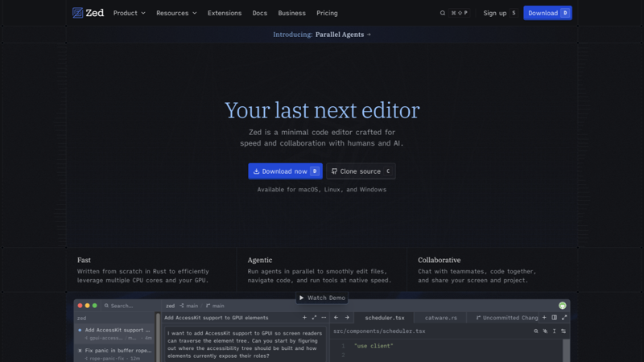
Task: Click the editor settings sliders icon
Action: [x=563, y=331]
